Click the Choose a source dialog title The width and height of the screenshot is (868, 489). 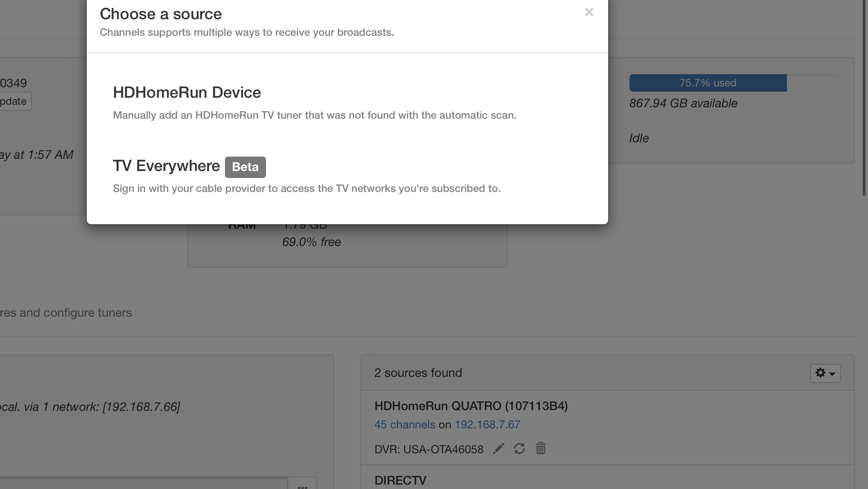[x=160, y=14]
